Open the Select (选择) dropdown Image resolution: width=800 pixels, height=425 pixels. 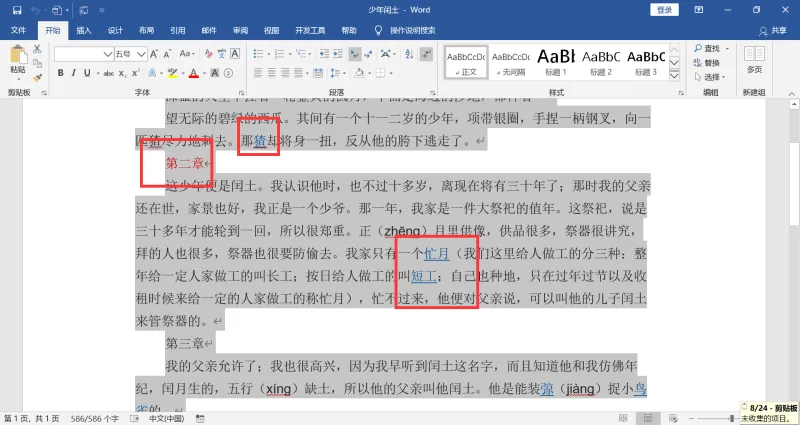pyautogui.click(x=710, y=77)
